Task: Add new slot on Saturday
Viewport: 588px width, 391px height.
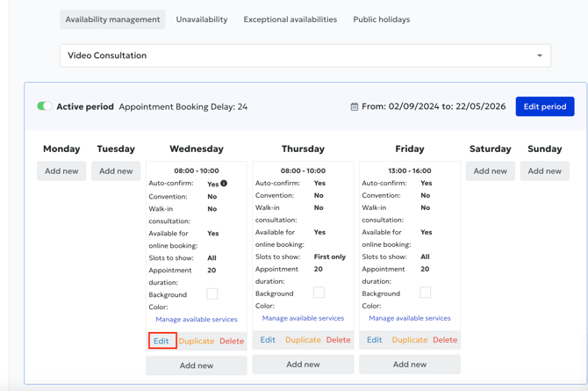Action: (x=490, y=171)
